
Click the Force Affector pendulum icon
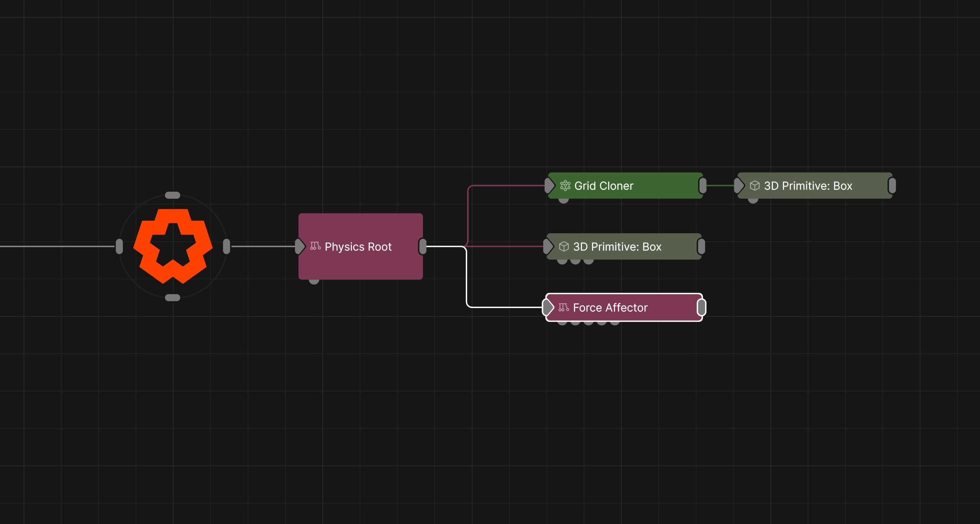pos(564,308)
